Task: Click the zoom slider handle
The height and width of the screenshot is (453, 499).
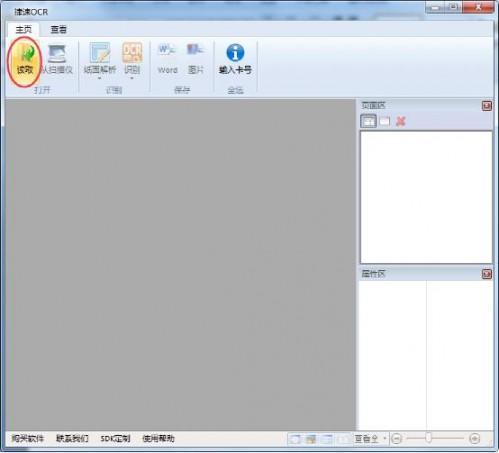Action: 429,438
